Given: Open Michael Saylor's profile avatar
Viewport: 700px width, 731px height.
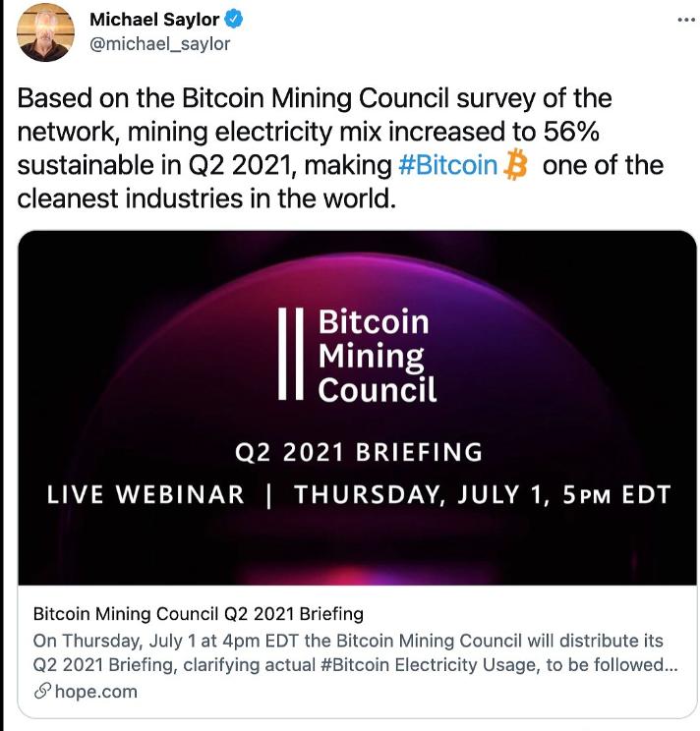Looking at the screenshot, I should click(x=45, y=32).
